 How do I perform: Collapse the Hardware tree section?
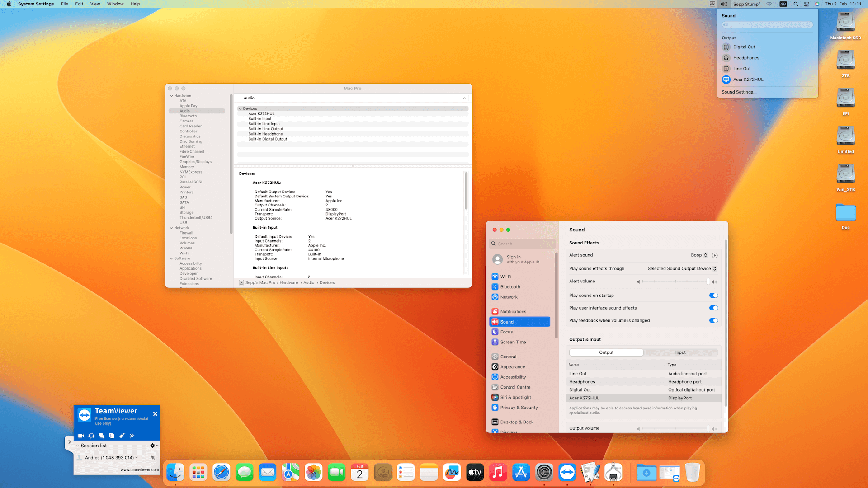point(171,96)
